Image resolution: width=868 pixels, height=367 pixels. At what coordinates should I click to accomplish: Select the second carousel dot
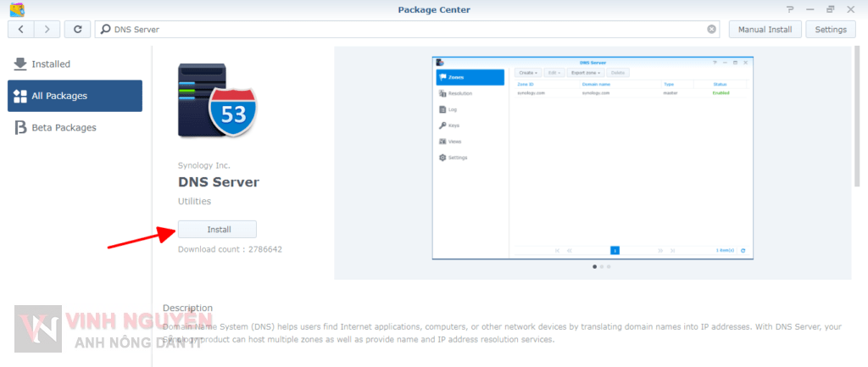[601, 267]
